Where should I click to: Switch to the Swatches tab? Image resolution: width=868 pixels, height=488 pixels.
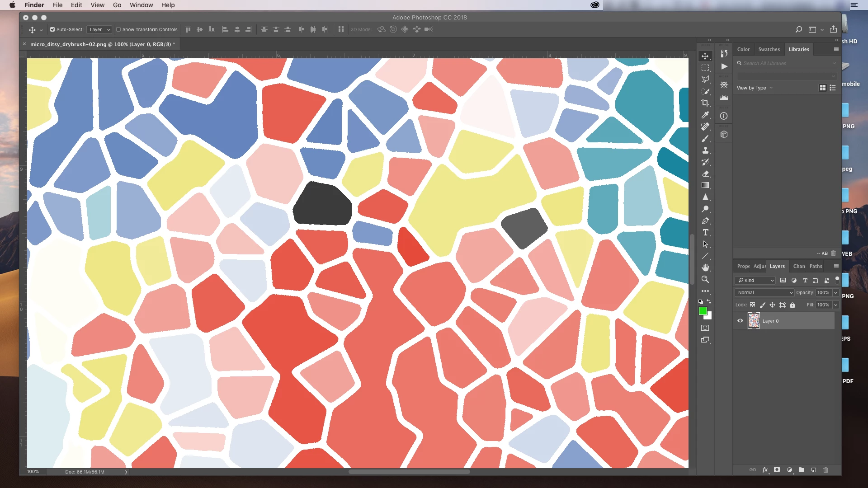coord(769,49)
